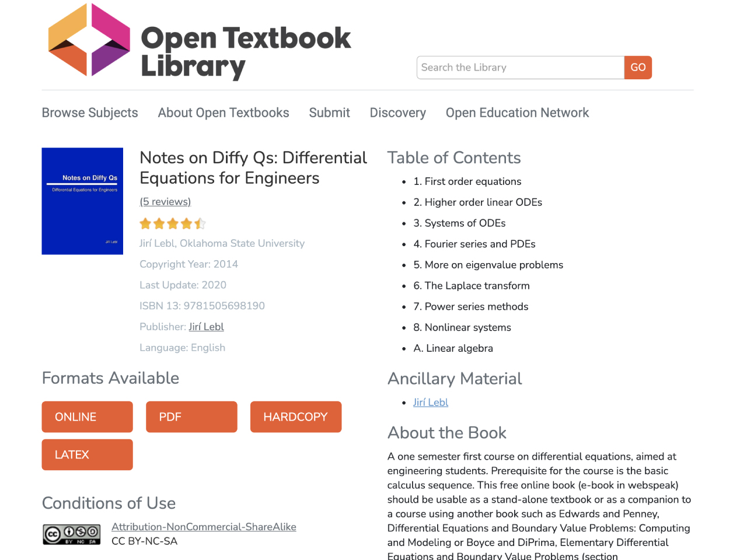747x560 pixels.
Task: Click the Creative Commons BY-NC-SA license badge
Action: [72, 534]
